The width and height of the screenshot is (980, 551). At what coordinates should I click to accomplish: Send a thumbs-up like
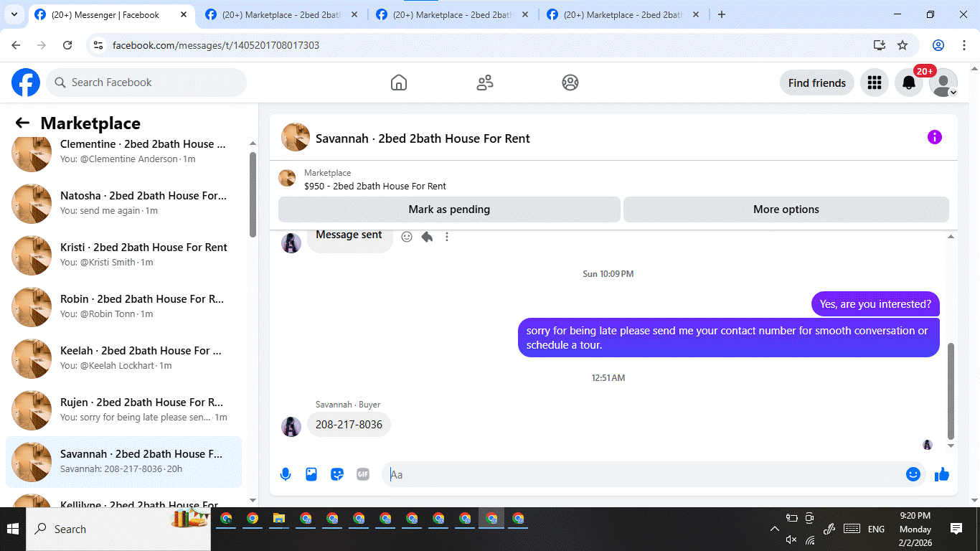click(x=942, y=474)
